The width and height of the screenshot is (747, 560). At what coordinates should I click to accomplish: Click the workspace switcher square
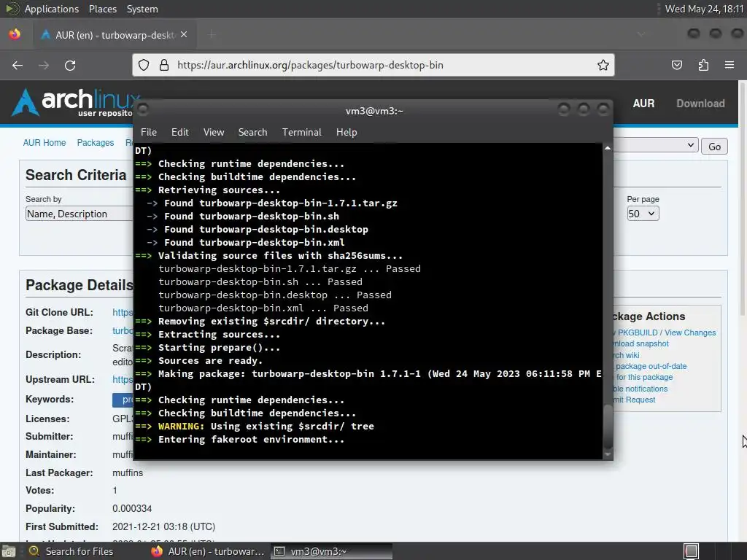click(x=691, y=551)
